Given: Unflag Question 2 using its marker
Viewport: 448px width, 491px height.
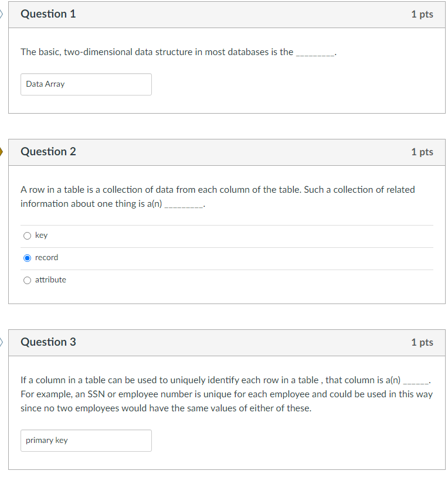Looking at the screenshot, I should click(2, 151).
